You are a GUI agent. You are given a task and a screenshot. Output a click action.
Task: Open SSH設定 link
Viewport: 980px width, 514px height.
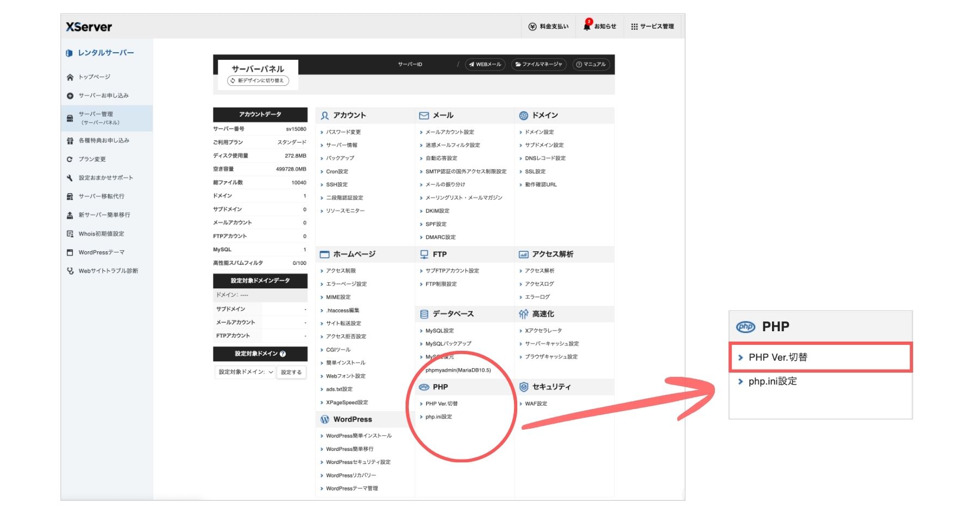point(336,185)
